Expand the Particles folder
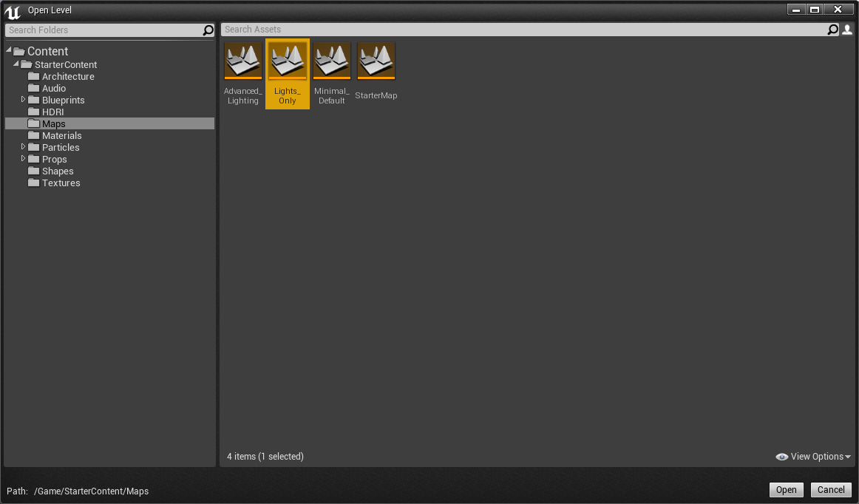Image resolution: width=859 pixels, height=504 pixels. [23, 147]
